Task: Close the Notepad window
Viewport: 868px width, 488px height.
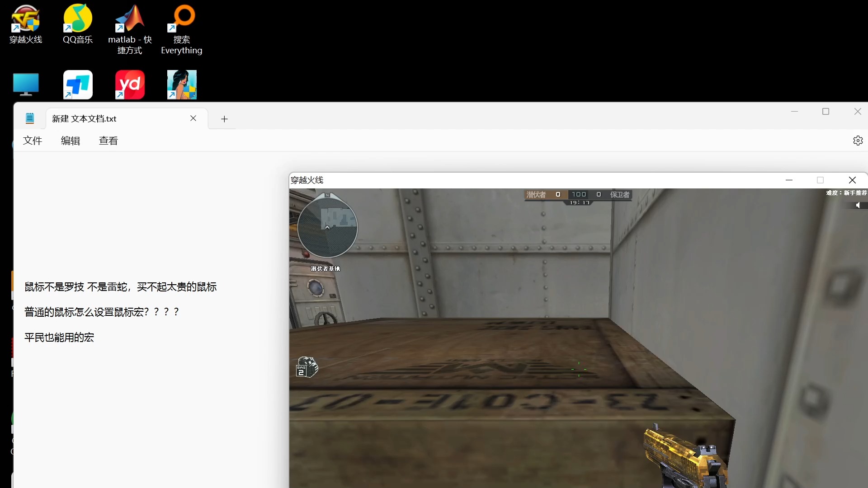Action: coord(858,111)
